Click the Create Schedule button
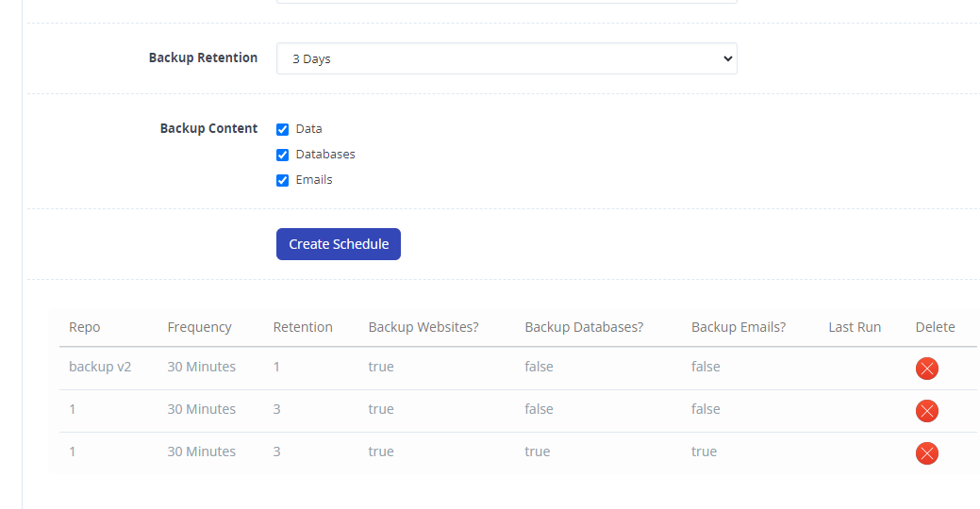 pyautogui.click(x=338, y=244)
